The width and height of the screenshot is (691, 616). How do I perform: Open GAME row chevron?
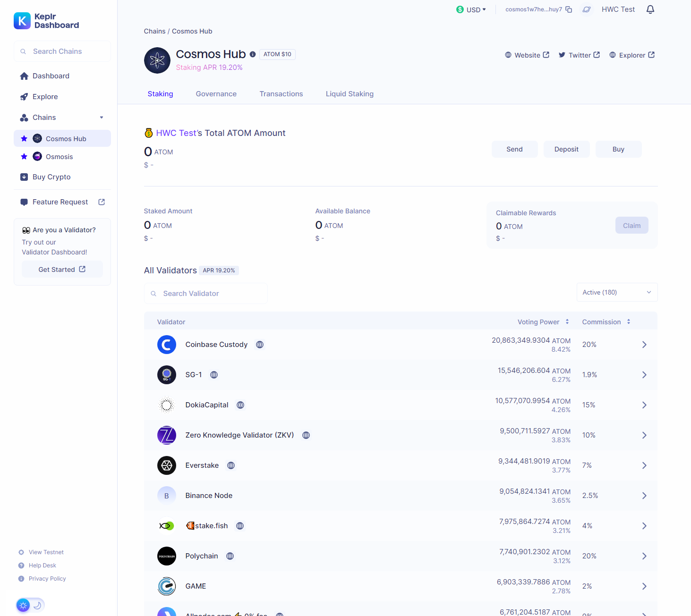coord(644,586)
